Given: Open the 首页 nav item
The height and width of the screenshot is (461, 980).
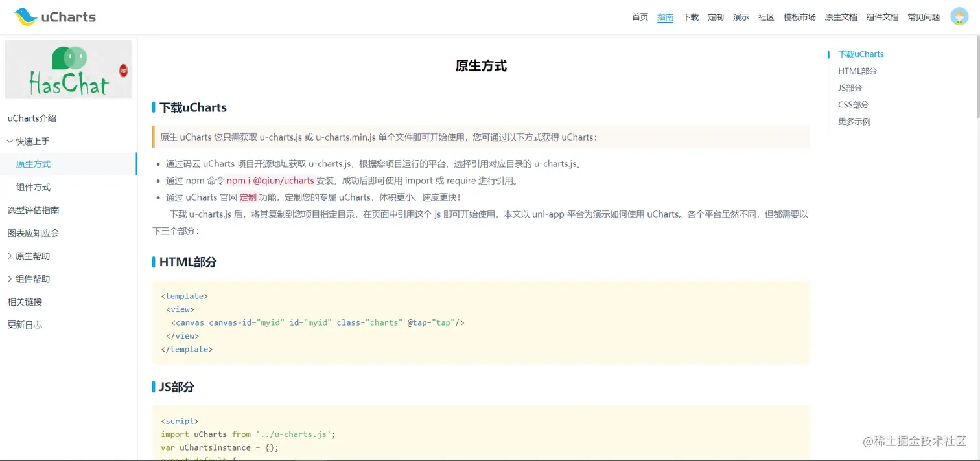Looking at the screenshot, I should click(640, 17).
